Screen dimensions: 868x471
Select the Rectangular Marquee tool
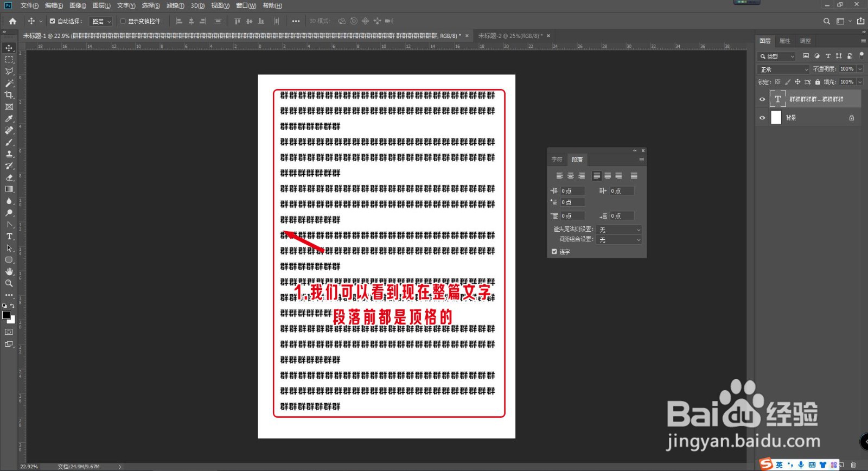click(x=9, y=60)
